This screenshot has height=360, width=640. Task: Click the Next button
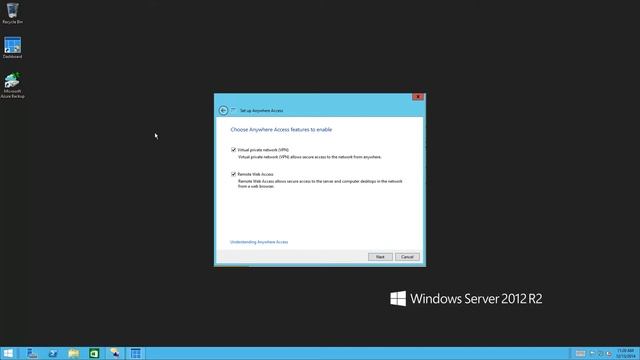click(x=380, y=257)
